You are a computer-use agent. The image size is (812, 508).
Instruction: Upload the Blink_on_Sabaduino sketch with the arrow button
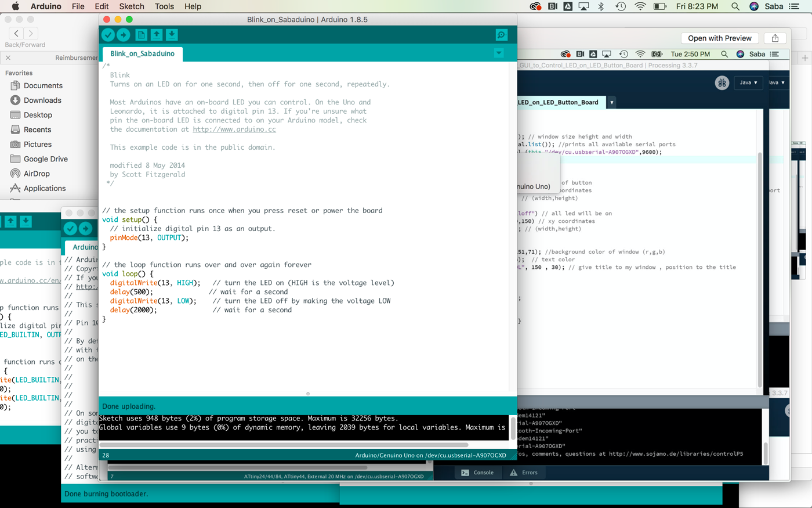pos(124,35)
